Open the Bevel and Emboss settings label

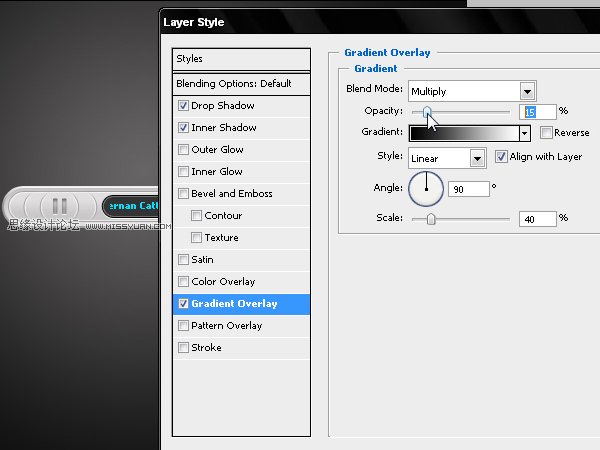point(232,193)
